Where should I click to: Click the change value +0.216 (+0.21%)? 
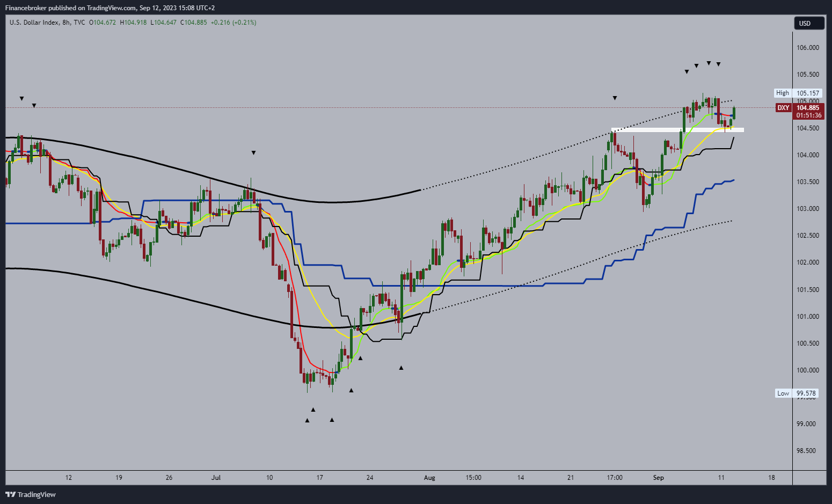point(233,23)
